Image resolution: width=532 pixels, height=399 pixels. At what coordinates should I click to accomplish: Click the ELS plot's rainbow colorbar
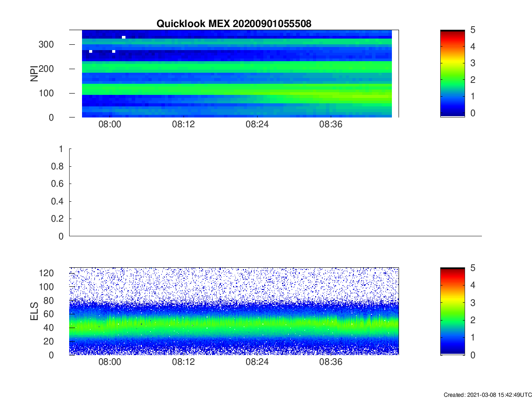(452, 311)
